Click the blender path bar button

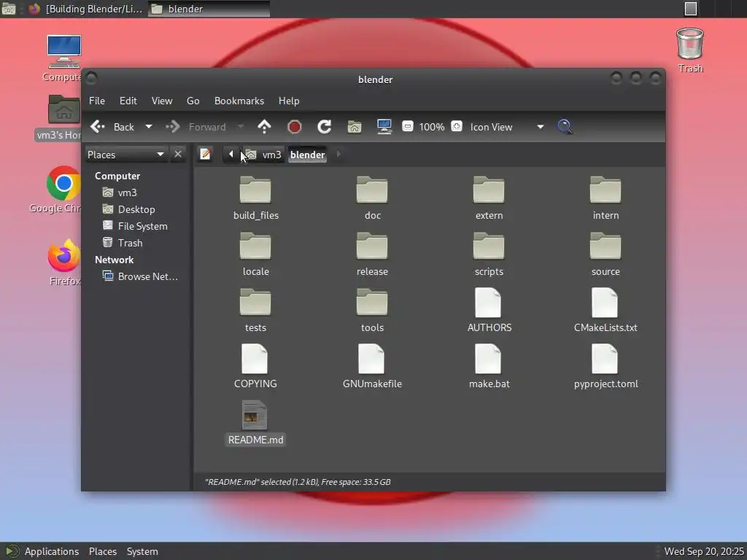[x=307, y=155]
